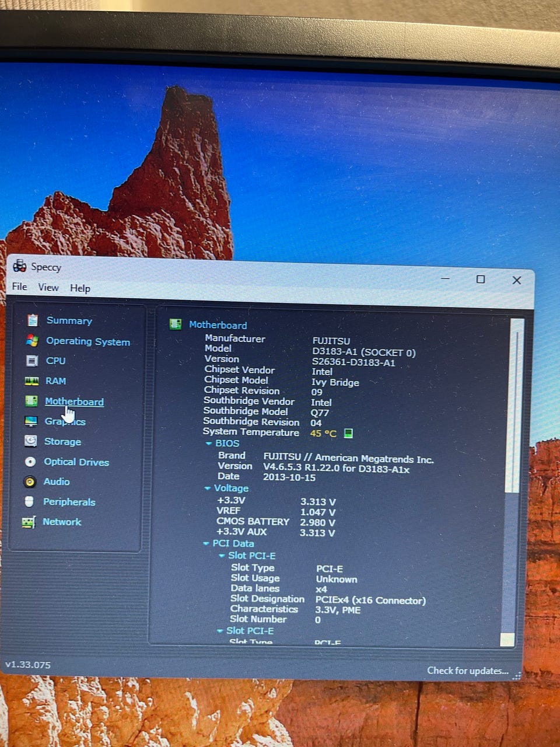560x747 pixels.
Task: Click the Check for updates link
Action: click(x=467, y=671)
